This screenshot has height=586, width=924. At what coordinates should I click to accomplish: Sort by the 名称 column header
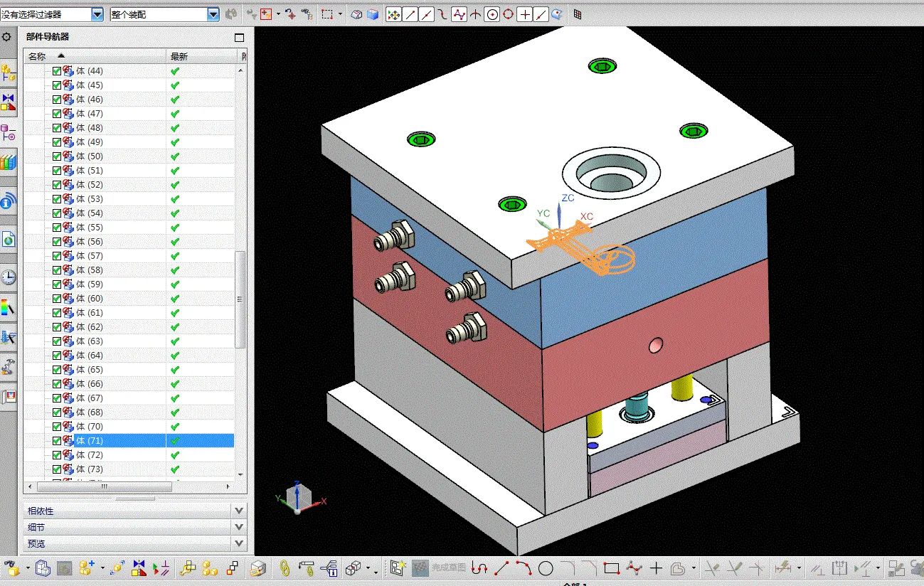click(x=95, y=56)
